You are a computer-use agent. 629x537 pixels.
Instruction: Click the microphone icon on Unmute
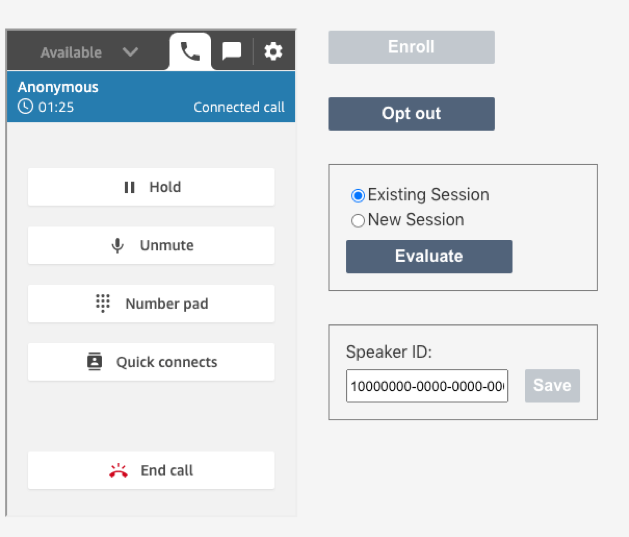[x=118, y=245]
